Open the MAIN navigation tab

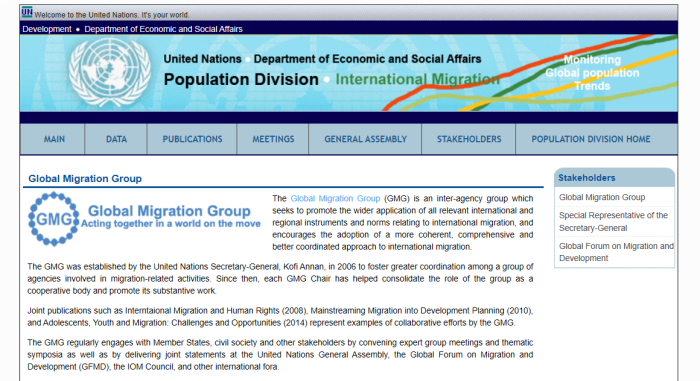click(x=54, y=139)
